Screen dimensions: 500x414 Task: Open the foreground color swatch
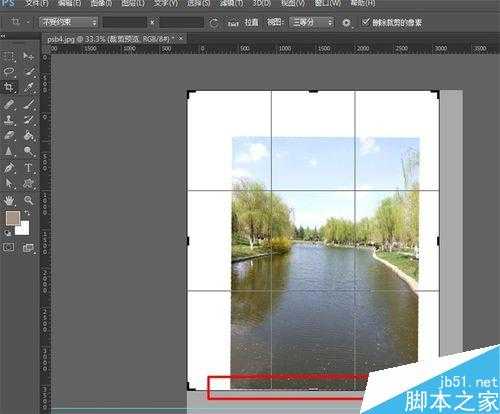click(x=13, y=218)
